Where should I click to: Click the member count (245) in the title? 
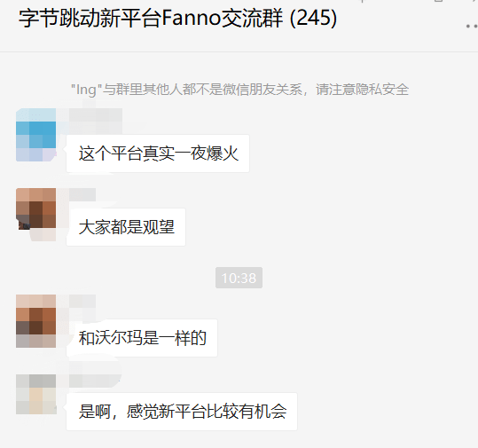tap(313, 19)
